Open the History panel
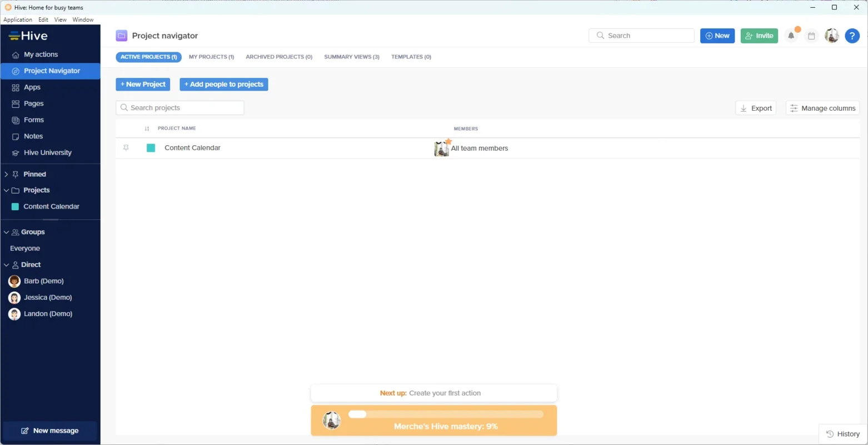This screenshot has width=868, height=445. [x=843, y=434]
